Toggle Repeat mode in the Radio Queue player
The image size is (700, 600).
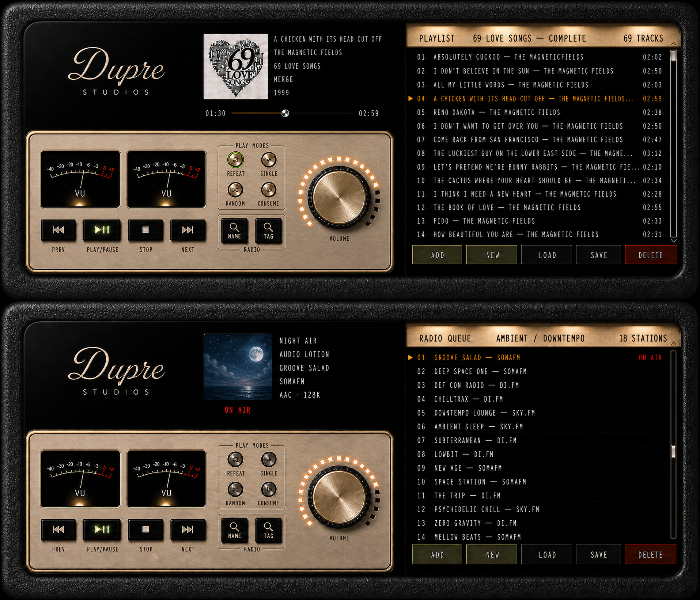tap(235, 459)
